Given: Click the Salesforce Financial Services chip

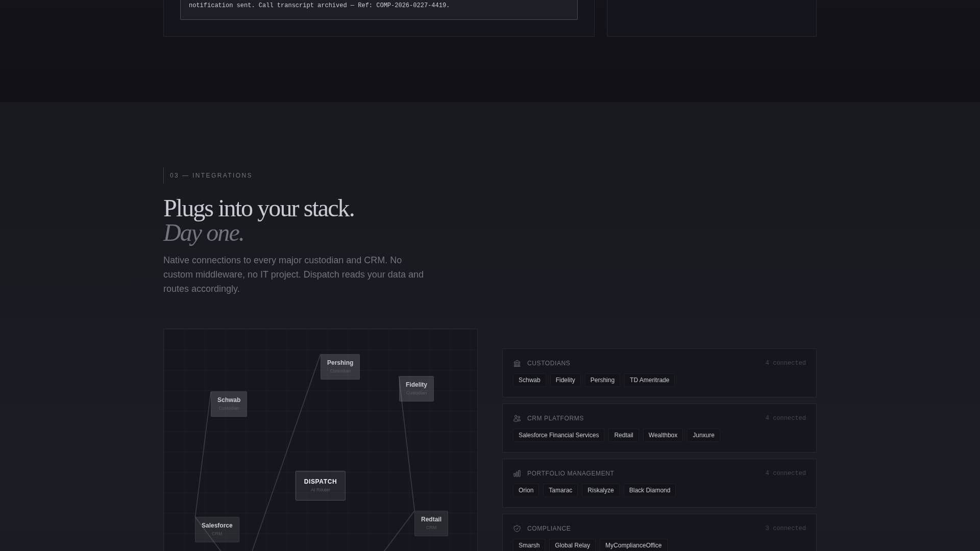Looking at the screenshot, I should coord(558,435).
